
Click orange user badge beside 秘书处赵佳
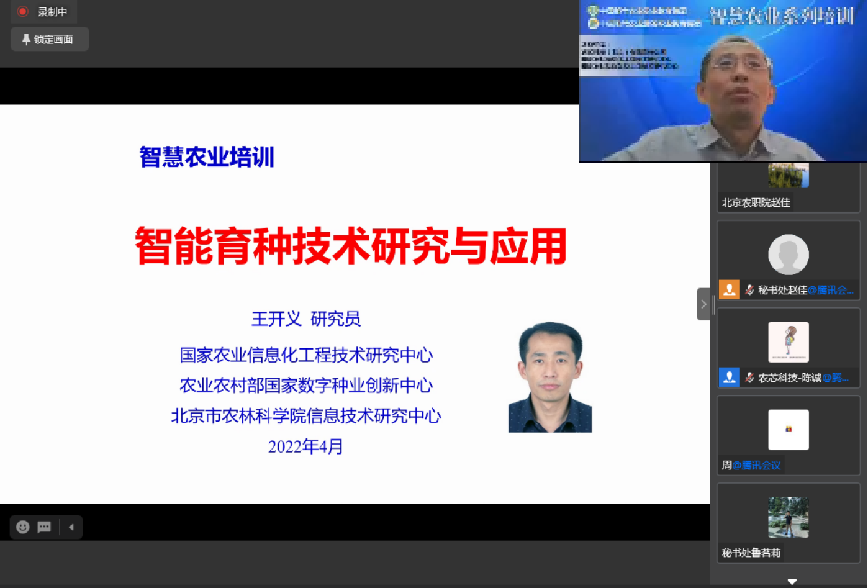click(729, 290)
